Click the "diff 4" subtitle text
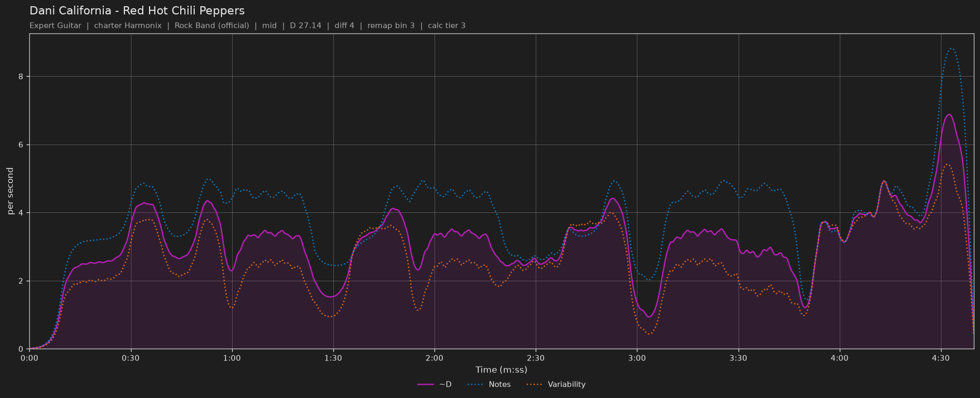980x398 pixels. (x=344, y=26)
